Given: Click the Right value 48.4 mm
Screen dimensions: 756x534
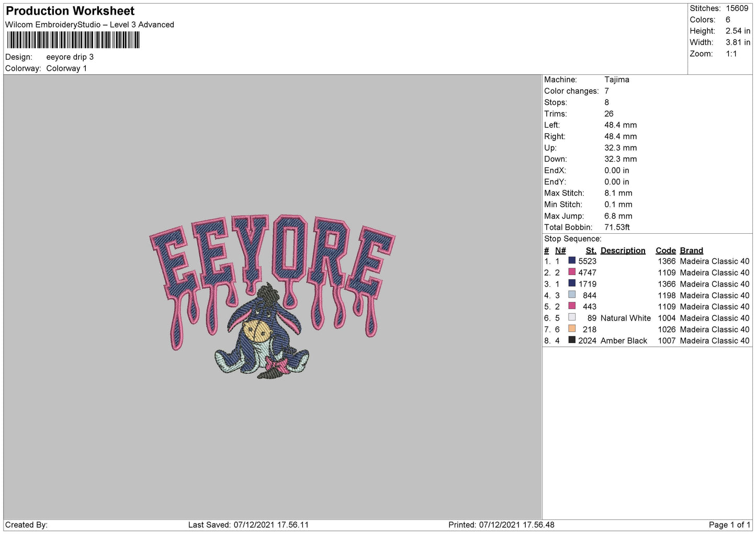Looking at the screenshot, I should pos(620,137).
